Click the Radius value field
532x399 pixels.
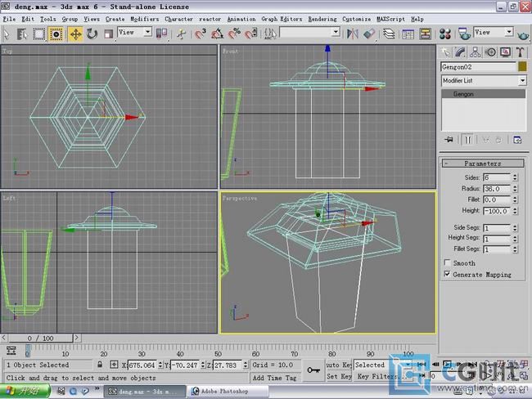point(497,189)
